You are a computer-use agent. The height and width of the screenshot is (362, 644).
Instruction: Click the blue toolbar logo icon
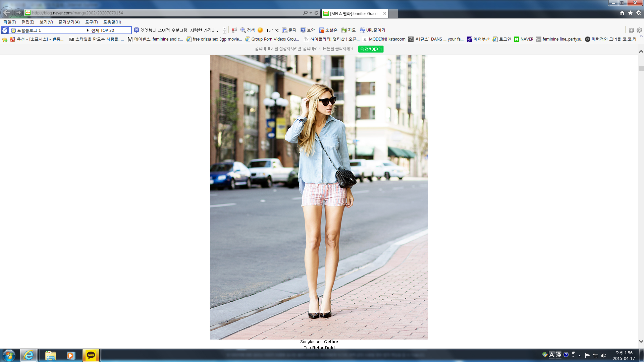coord(5,30)
